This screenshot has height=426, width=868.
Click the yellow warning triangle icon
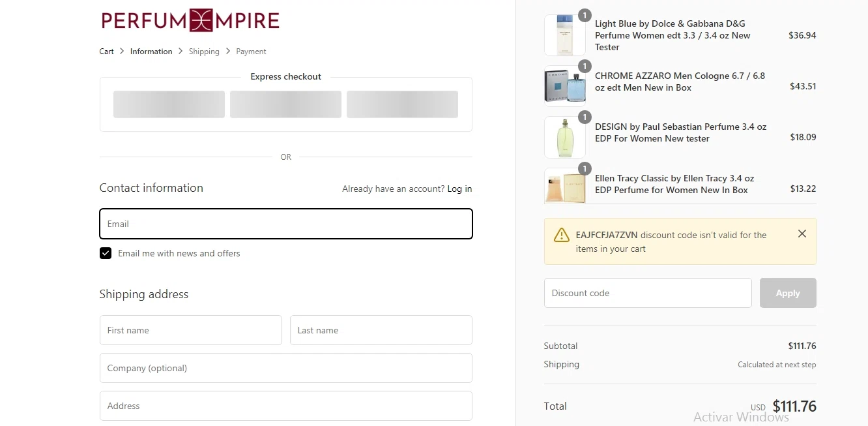coord(561,235)
